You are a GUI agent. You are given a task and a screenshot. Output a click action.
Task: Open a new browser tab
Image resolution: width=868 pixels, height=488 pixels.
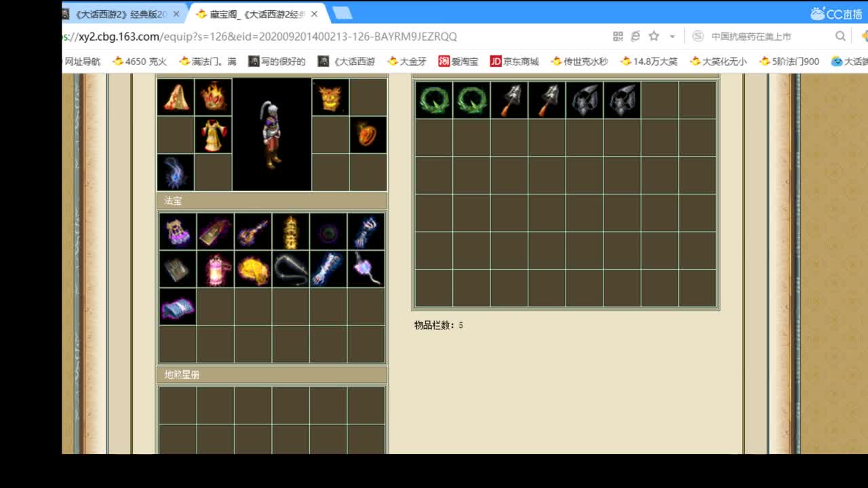point(342,14)
